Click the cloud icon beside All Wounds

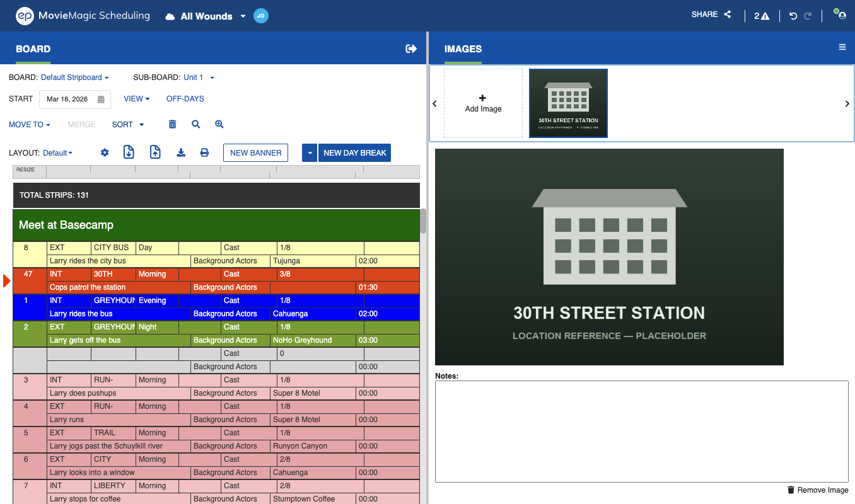pyautogui.click(x=170, y=16)
